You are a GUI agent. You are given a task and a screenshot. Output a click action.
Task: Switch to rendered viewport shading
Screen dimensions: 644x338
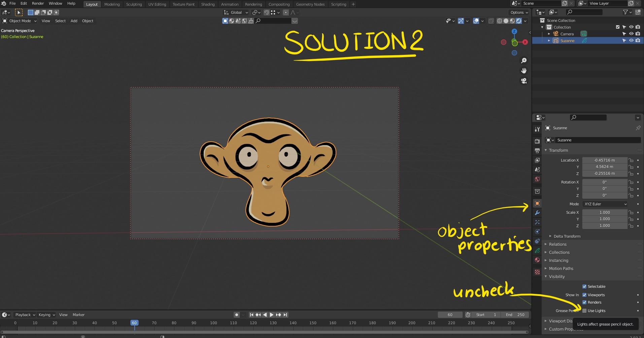[519, 21]
